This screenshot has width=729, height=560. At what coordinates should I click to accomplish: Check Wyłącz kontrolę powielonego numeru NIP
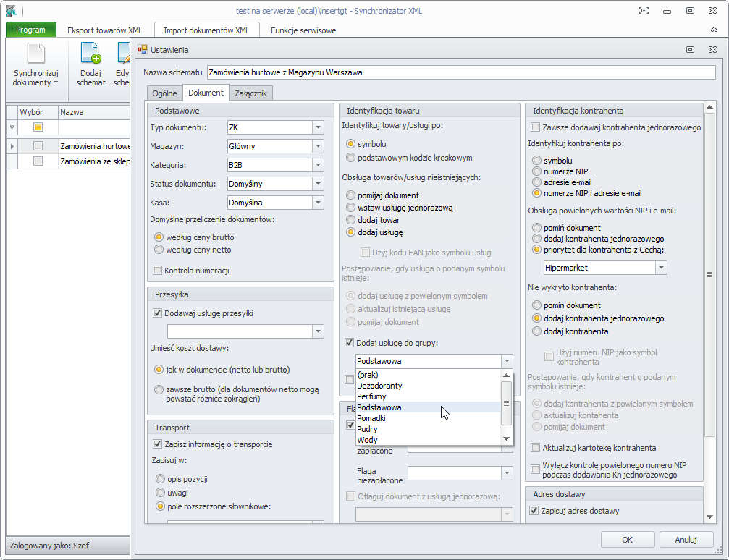point(536,470)
